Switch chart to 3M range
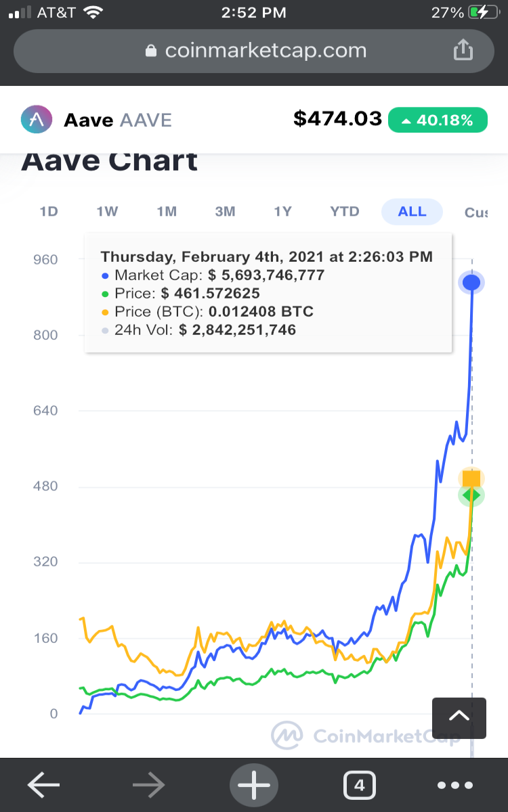Viewport: 508px width, 812px height. point(225,212)
